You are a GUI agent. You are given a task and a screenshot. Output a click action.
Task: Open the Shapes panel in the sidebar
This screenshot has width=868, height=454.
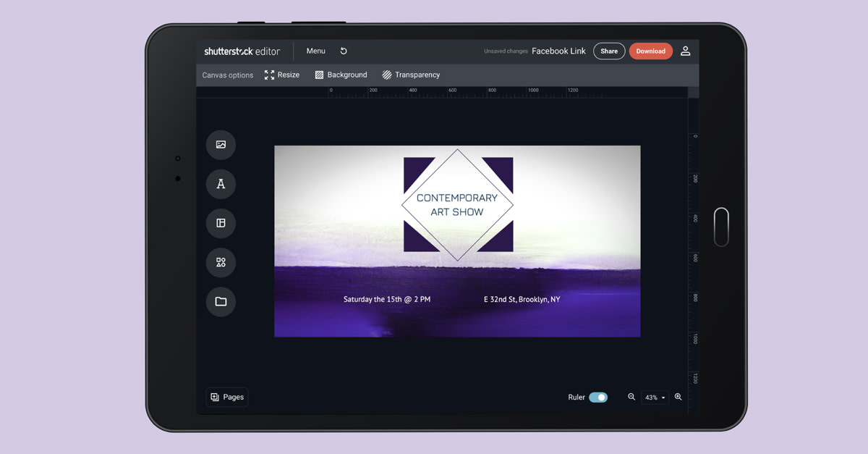point(221,262)
